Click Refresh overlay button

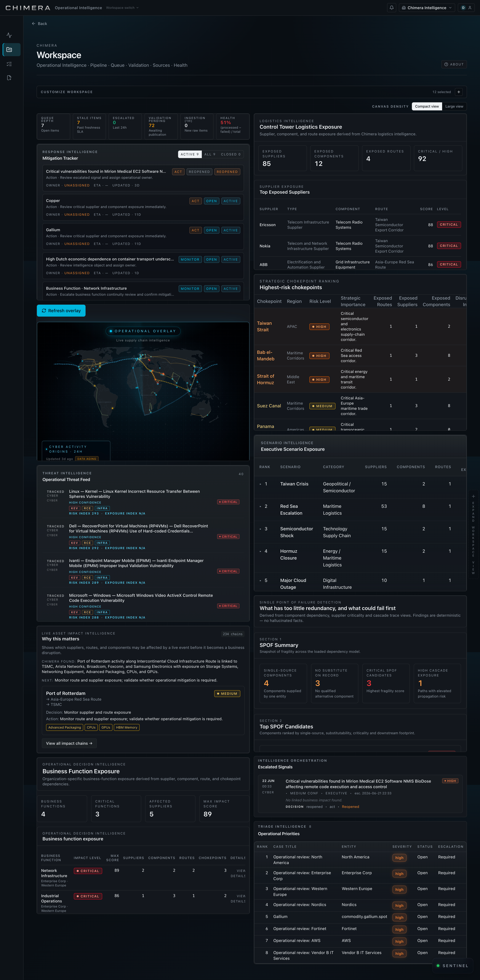[x=61, y=311]
